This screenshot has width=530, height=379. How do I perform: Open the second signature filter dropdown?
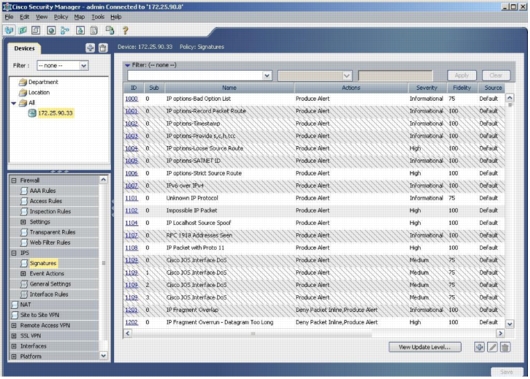[x=346, y=75]
